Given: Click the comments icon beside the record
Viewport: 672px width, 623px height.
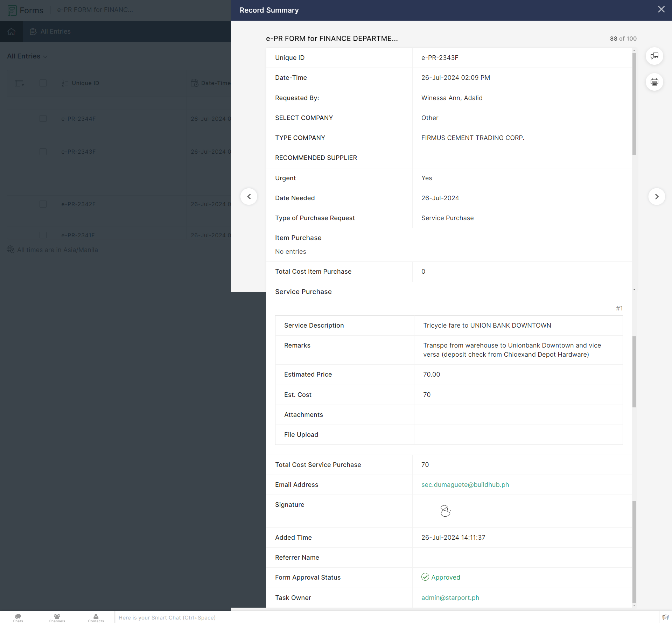Looking at the screenshot, I should click(654, 56).
